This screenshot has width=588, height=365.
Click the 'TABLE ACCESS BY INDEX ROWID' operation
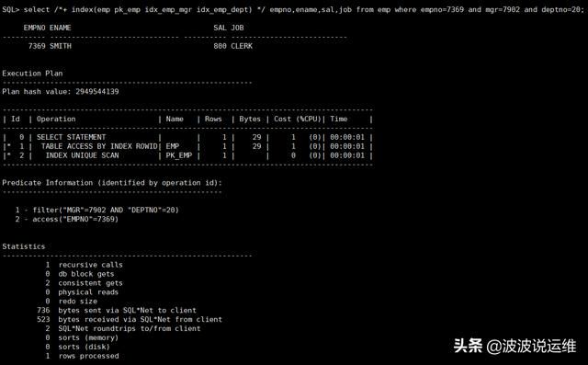point(99,146)
